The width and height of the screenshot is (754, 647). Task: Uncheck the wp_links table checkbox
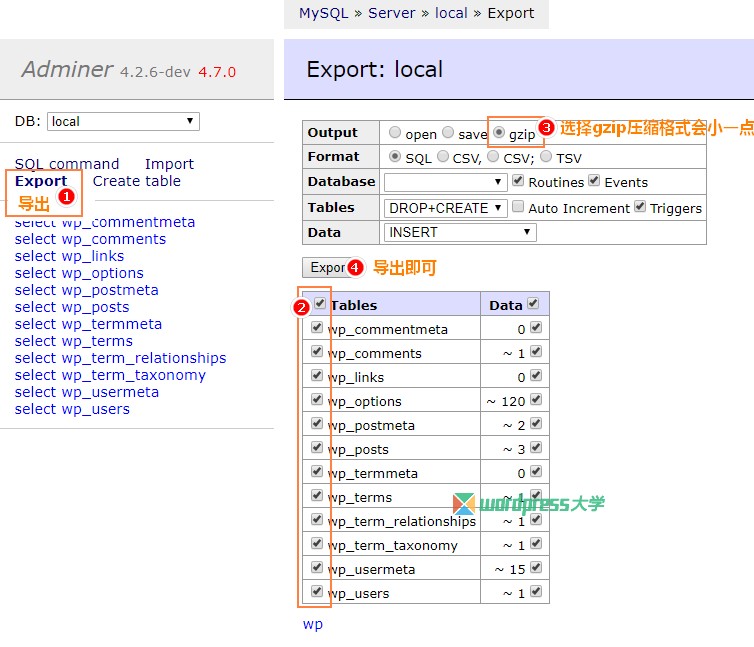pyautogui.click(x=316, y=375)
